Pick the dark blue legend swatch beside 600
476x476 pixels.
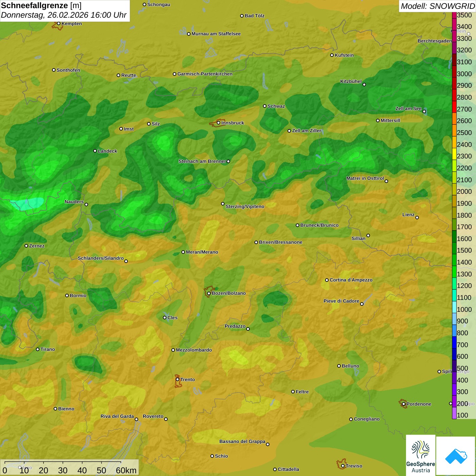coord(454,354)
